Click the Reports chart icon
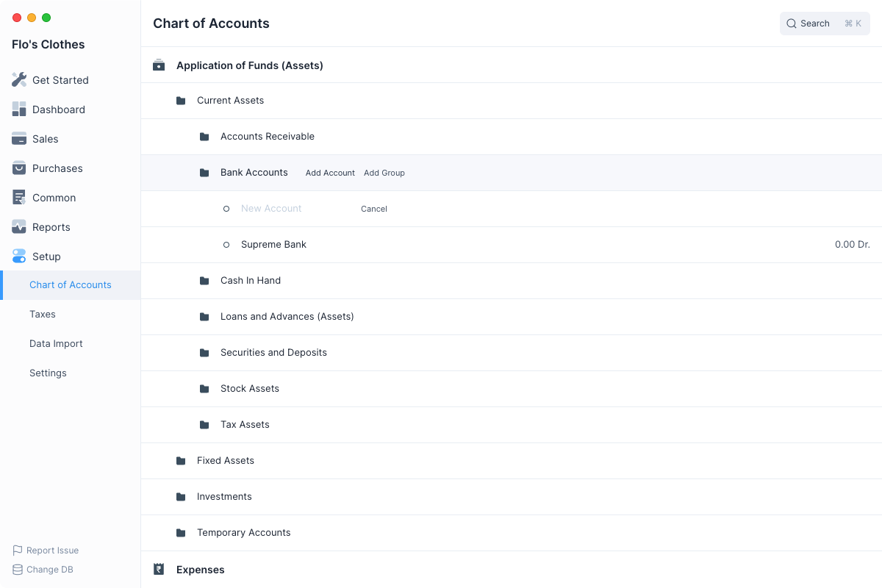 click(x=19, y=227)
